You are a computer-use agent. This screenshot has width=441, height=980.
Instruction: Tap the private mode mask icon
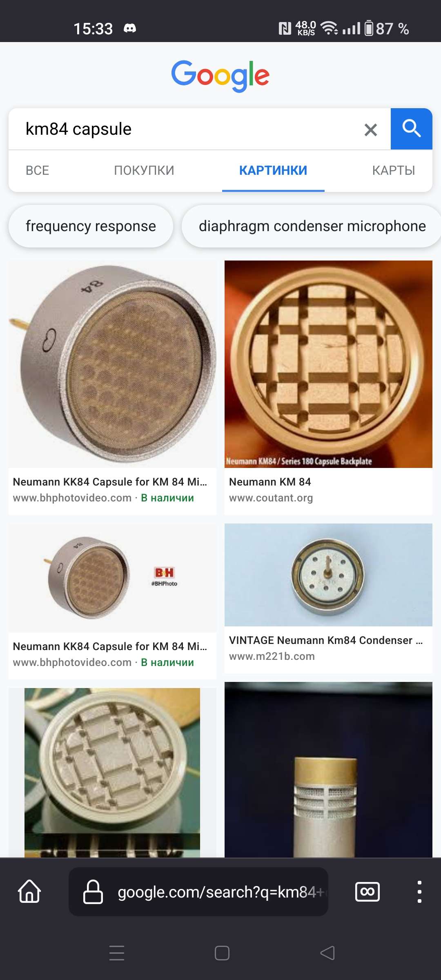(367, 891)
